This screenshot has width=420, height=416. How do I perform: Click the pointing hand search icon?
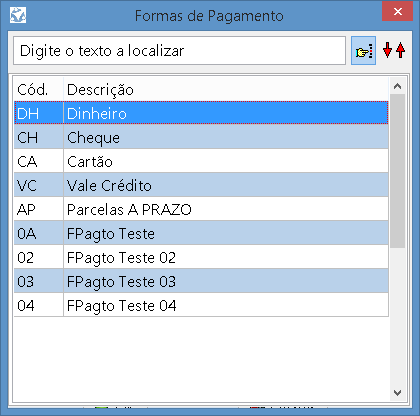(x=363, y=51)
